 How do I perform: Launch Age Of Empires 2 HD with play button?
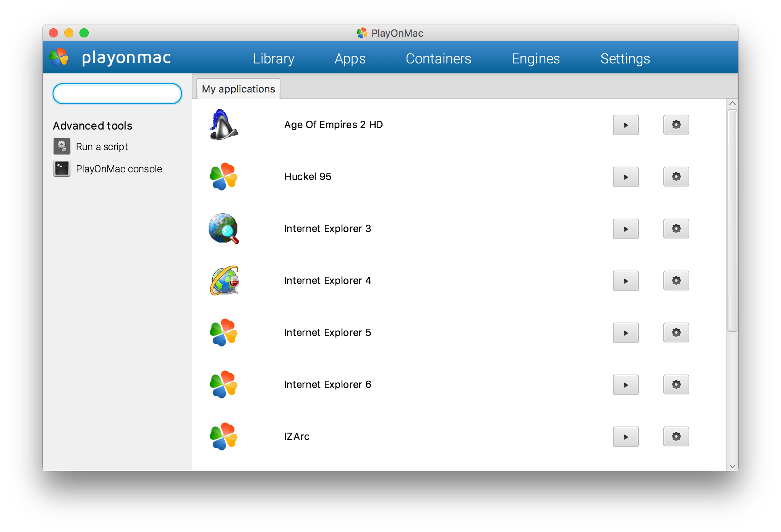[625, 125]
